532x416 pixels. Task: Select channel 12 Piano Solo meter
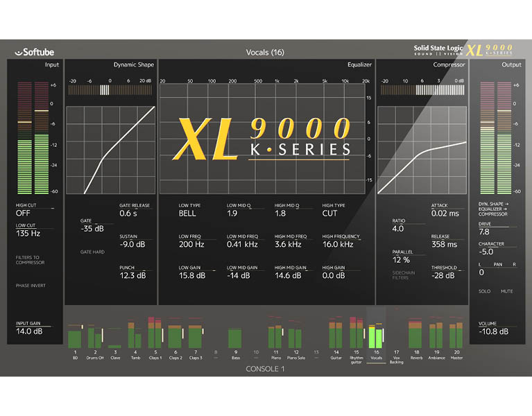(295, 334)
